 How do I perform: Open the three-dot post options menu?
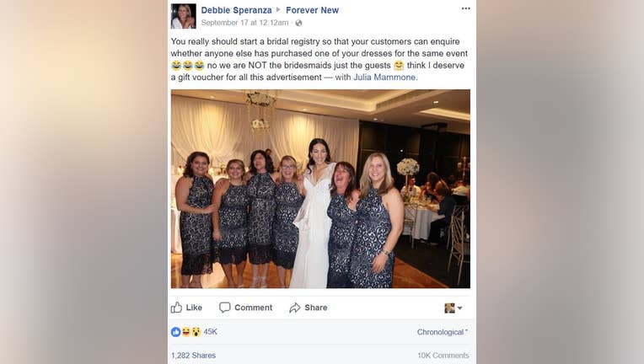[466, 8]
